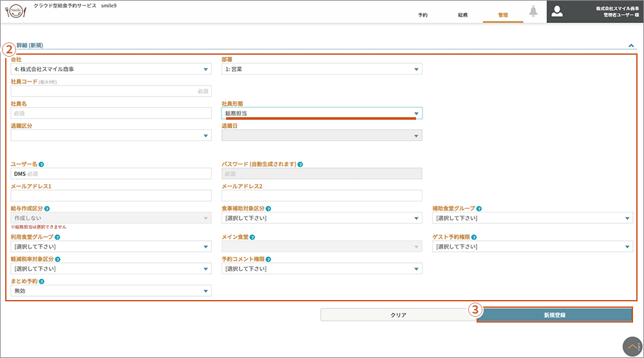Open the 退職区分 dropdown

(111, 135)
